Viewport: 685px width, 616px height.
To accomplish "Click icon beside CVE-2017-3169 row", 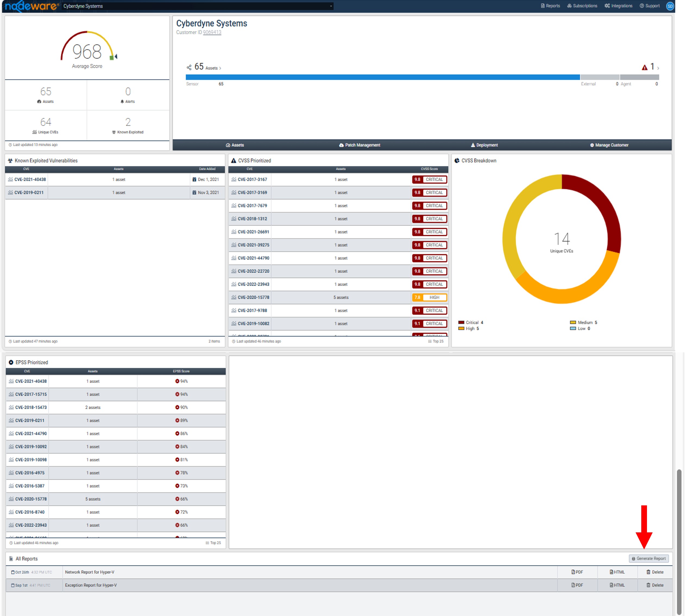I will point(234,192).
